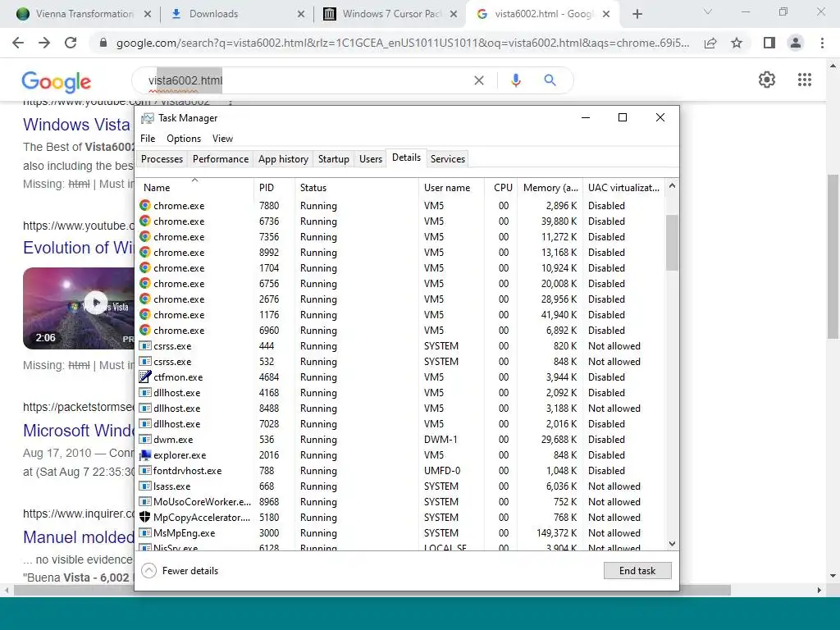Screen dimensions: 840x630
Task: Select the csrss.exe row with PID 444
Action: (400, 345)
